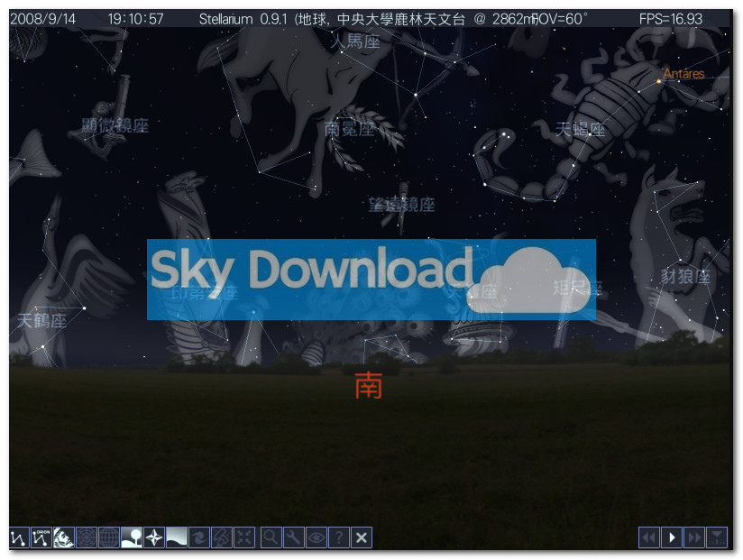Toggle atmosphere rendering
The height and width of the screenshot is (560, 743).
pyautogui.click(x=177, y=537)
